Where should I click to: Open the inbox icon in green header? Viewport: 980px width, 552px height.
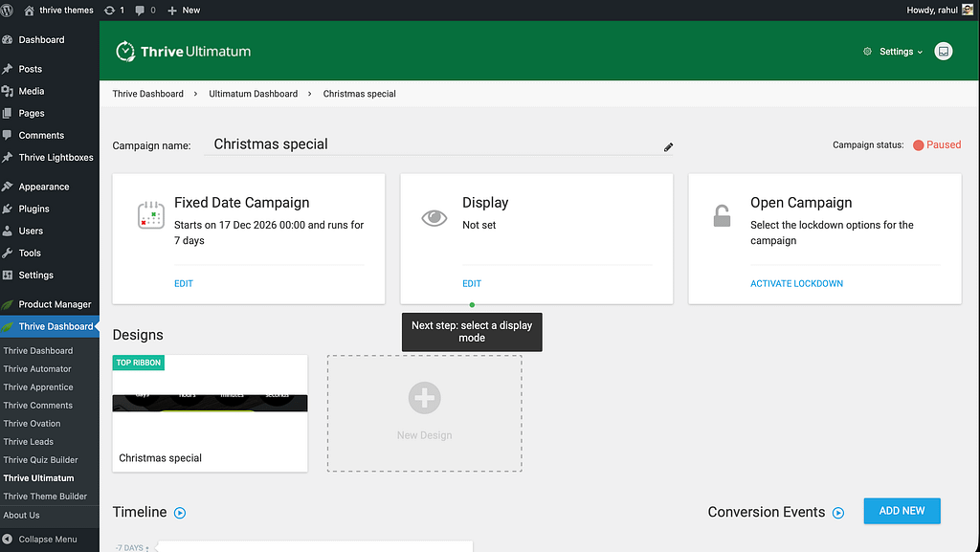944,52
